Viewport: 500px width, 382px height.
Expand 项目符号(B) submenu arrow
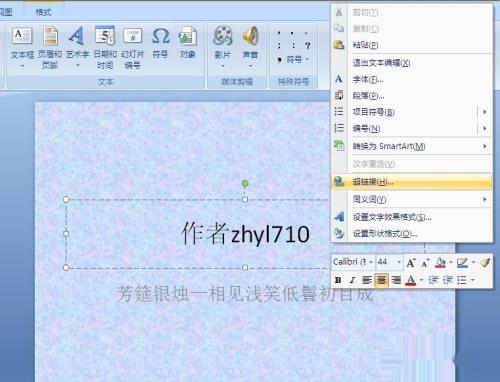point(485,112)
